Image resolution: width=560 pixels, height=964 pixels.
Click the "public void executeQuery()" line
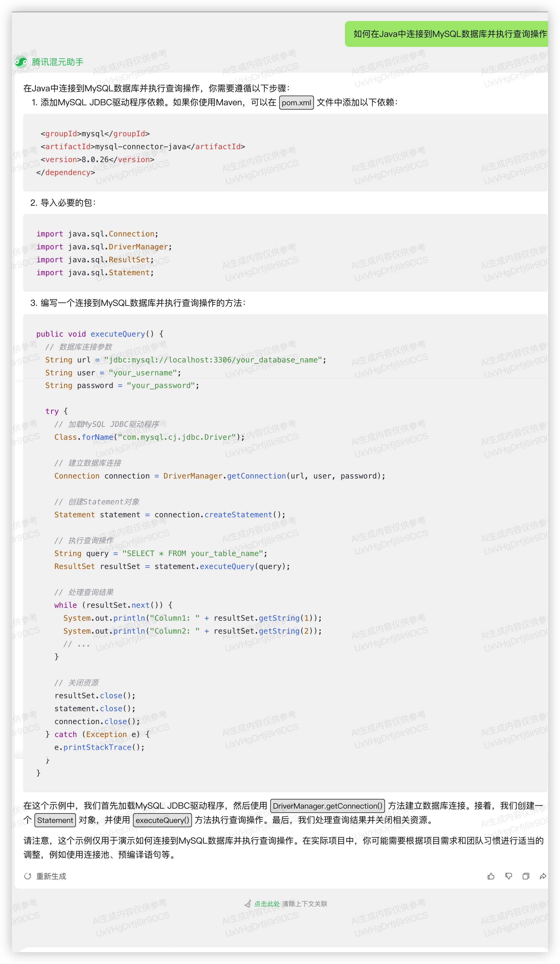100,334
